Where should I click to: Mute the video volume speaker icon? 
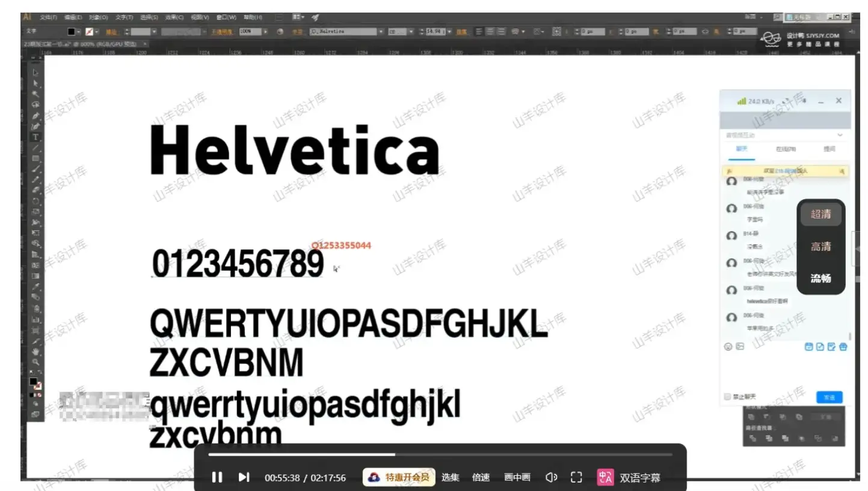(x=550, y=477)
